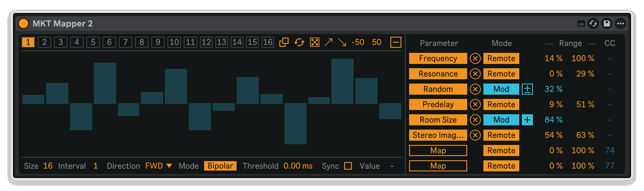Click the copy pattern icon
The width and height of the screenshot is (644, 191).
click(x=284, y=42)
